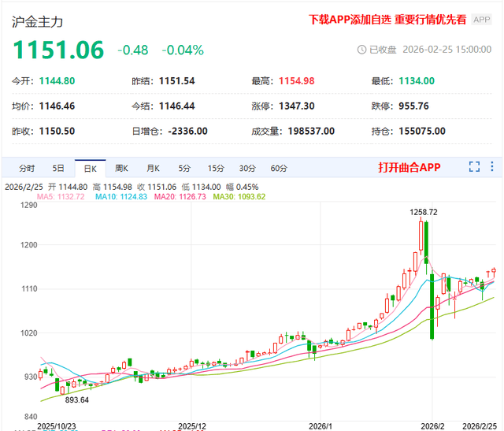Click the MA30: 1093.62 legend
The image size is (504, 431).
point(239,196)
